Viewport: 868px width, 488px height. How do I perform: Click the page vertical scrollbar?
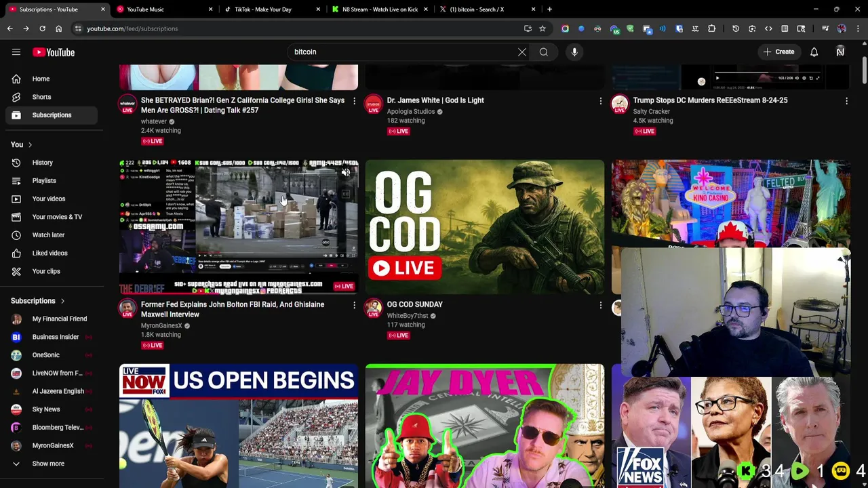(x=864, y=71)
